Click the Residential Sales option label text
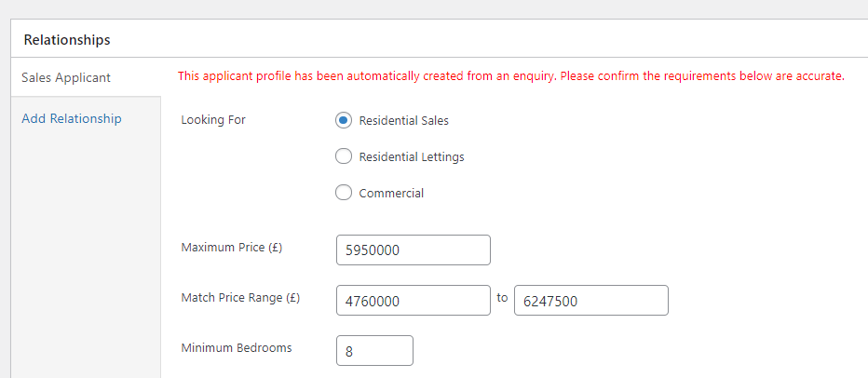 pos(403,121)
